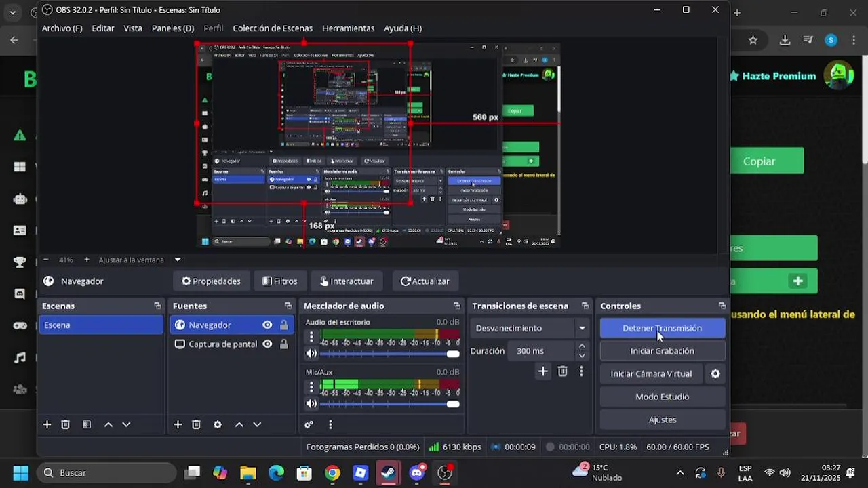
Task: Move the source up with the Fuentes up arrow
Action: point(239,424)
